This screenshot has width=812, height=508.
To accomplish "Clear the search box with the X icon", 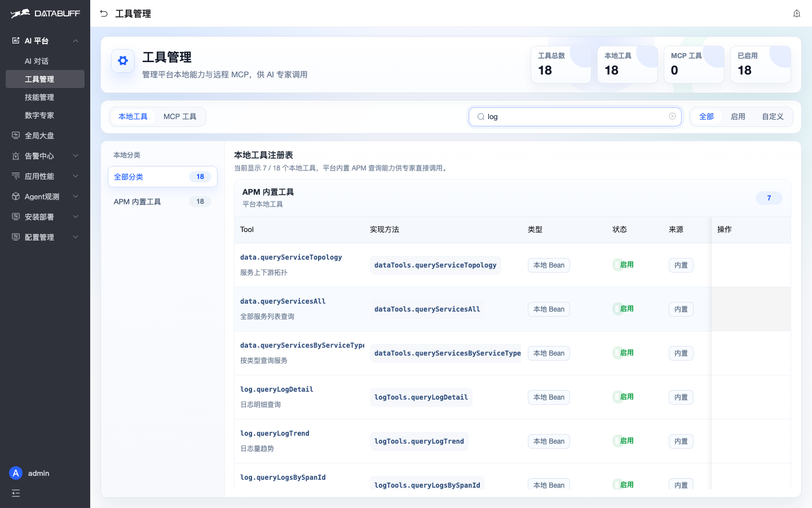I will tap(672, 116).
